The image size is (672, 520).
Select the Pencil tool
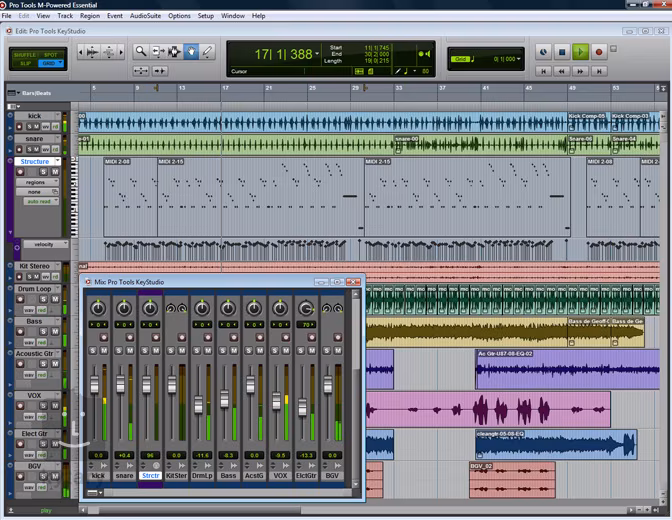tap(207, 51)
